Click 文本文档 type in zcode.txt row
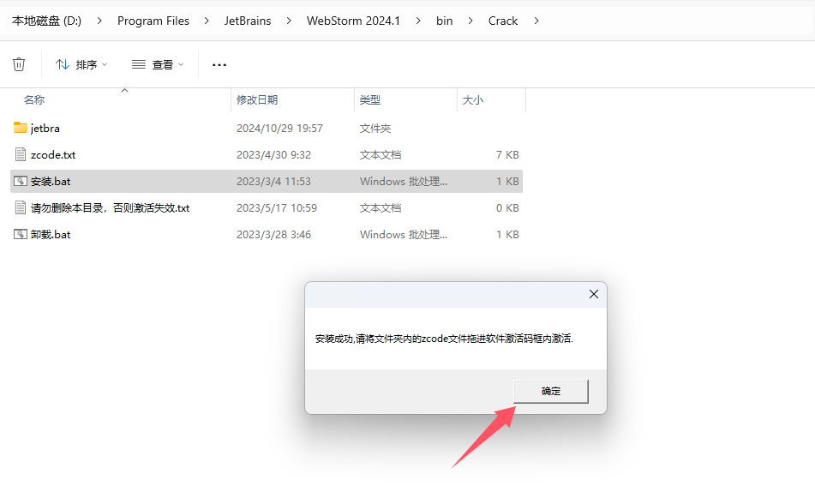 [380, 154]
